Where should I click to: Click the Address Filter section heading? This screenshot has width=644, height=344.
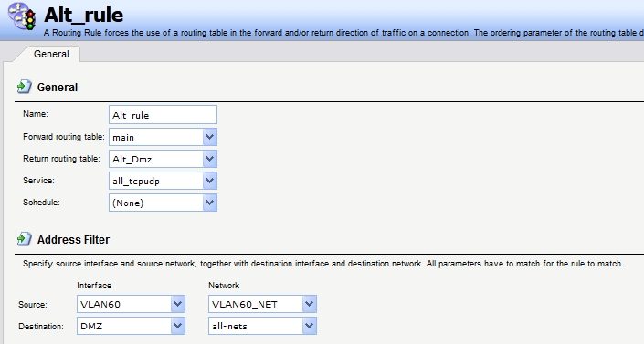pyautogui.click(x=73, y=240)
